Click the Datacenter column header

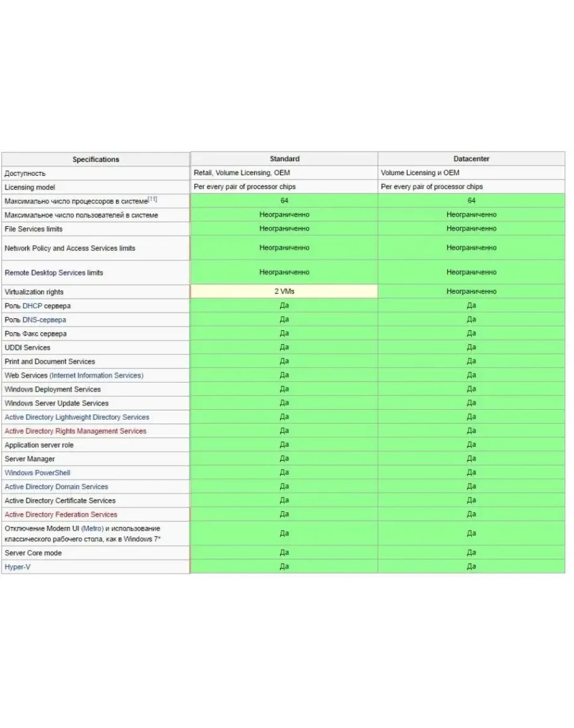471,159
